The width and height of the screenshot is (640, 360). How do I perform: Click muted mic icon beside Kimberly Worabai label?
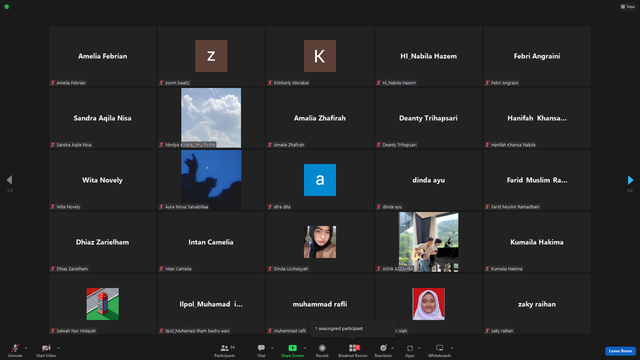tap(270, 83)
